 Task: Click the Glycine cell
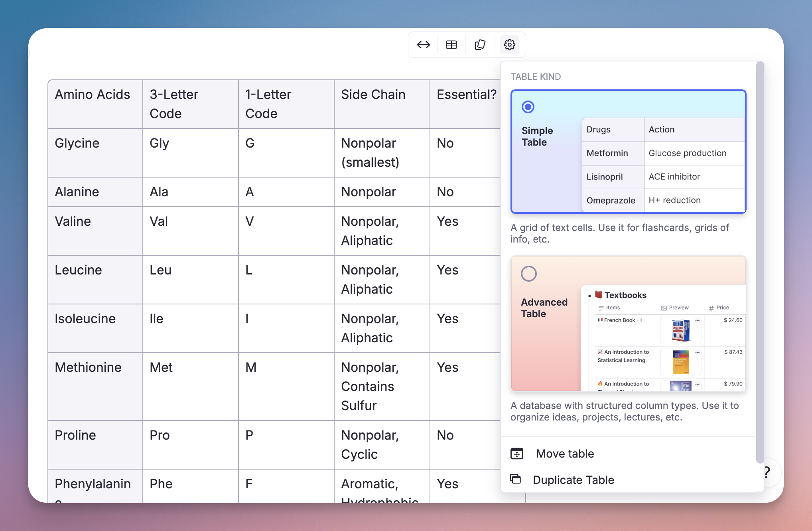(x=95, y=152)
